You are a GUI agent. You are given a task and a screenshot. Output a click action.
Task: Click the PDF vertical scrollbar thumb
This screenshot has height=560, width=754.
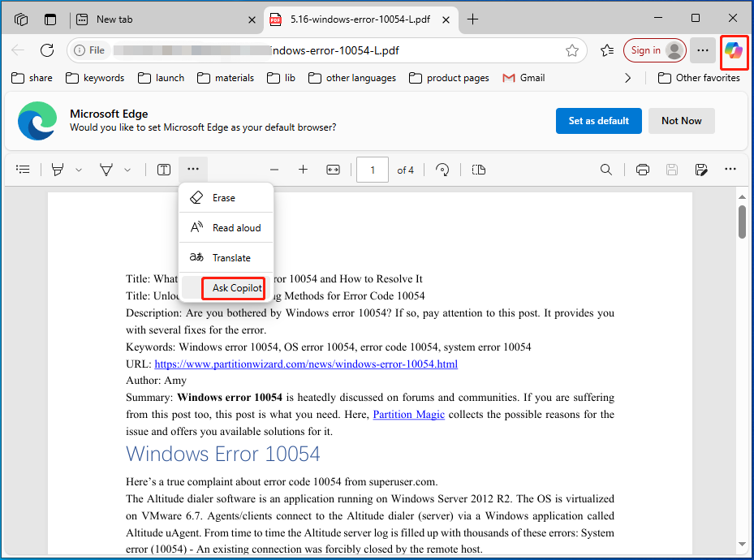[x=742, y=222]
